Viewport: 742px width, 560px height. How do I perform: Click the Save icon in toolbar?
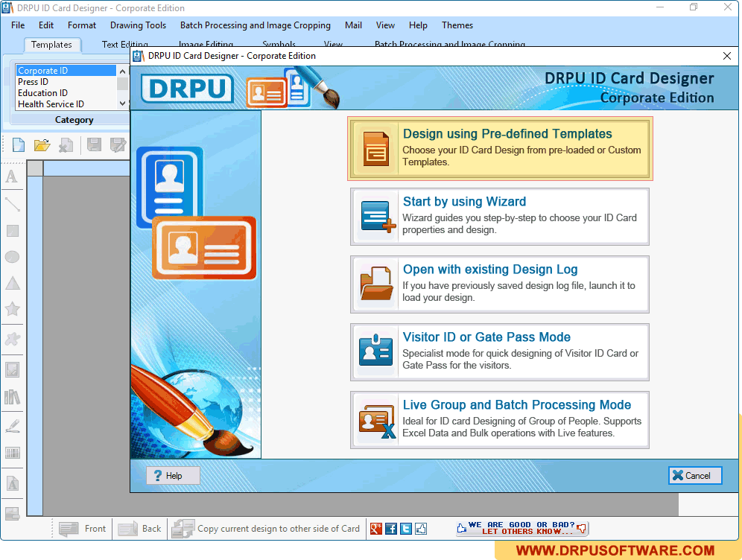(94, 144)
